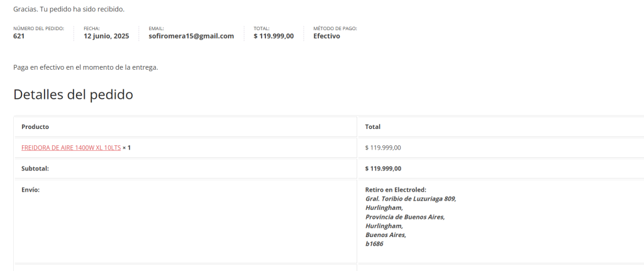
Task: Click the product row price $ 119.999,00
Action: click(383, 148)
